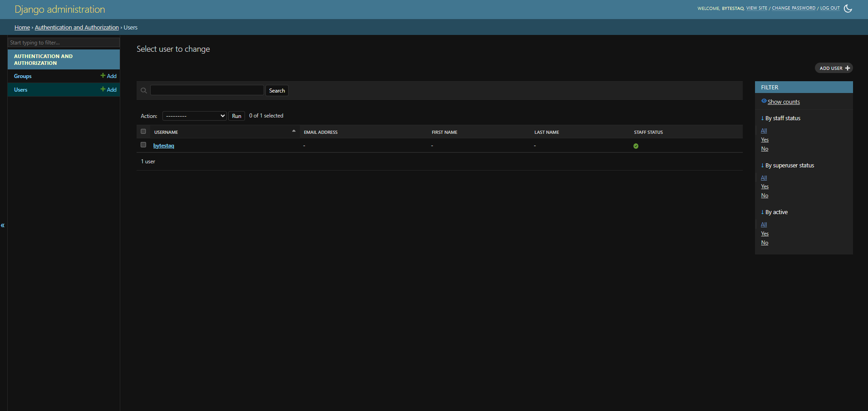Screen dimensions: 868x411
Task: Collapse the By active filter
Action: (x=774, y=212)
